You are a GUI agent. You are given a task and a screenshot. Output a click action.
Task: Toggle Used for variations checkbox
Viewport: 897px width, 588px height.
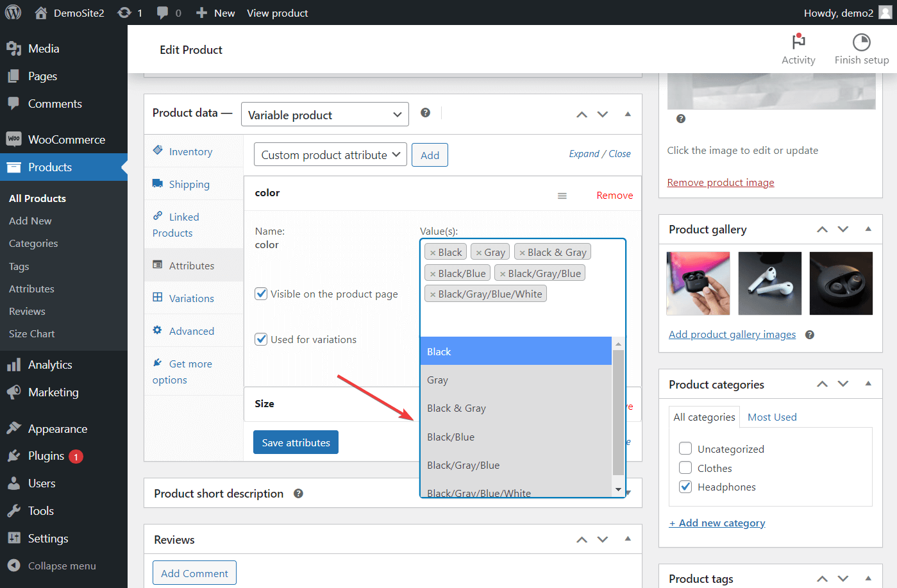261,339
